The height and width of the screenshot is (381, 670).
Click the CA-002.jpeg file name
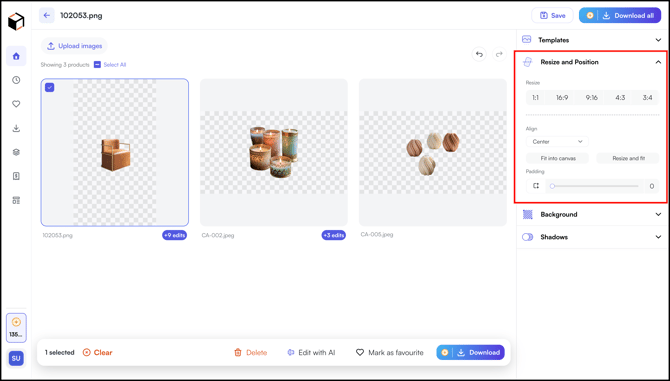coord(218,235)
